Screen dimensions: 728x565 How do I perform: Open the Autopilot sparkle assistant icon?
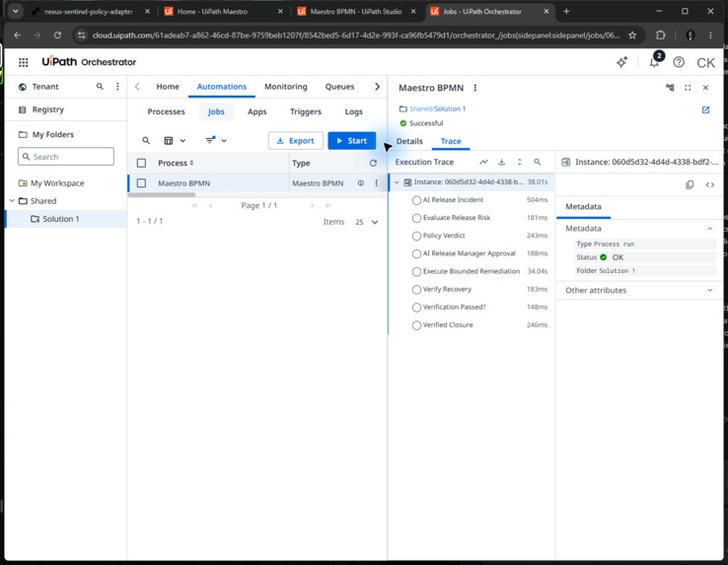621,62
